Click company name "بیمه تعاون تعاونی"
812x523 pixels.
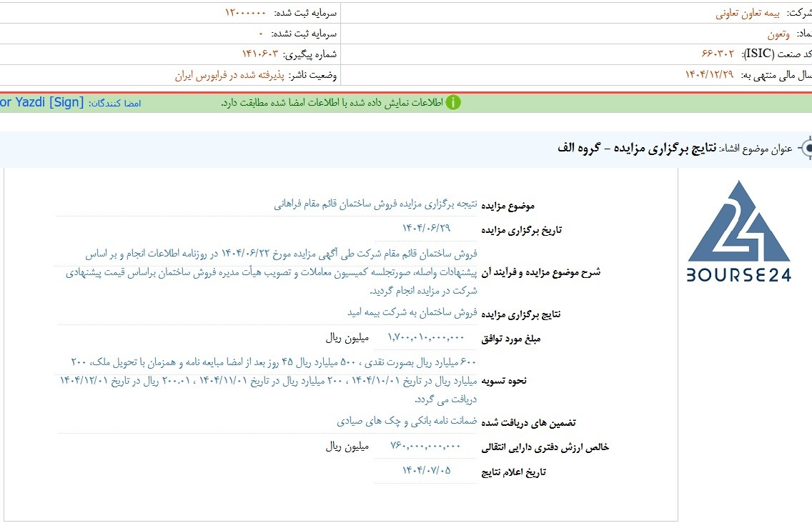pos(747,14)
